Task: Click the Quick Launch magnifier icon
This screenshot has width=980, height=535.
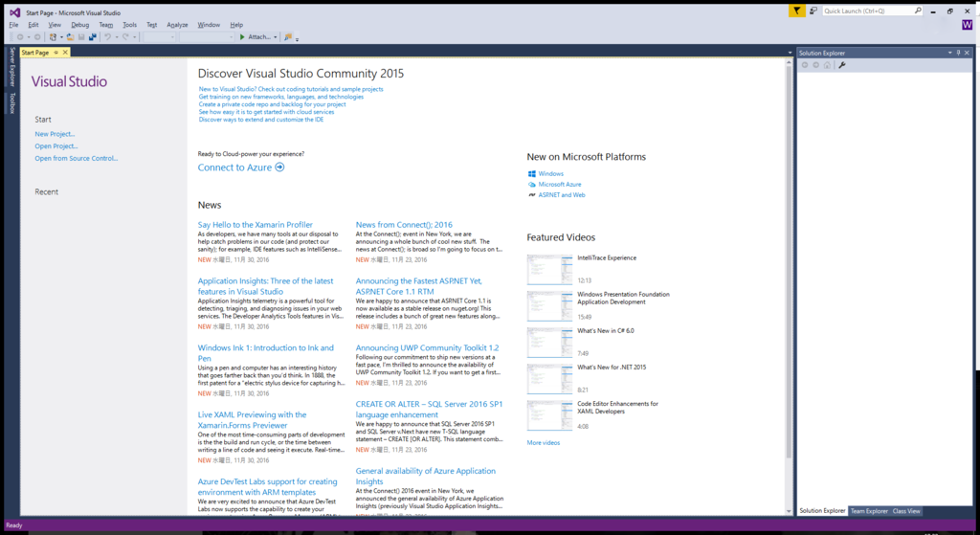Action: coord(918,11)
